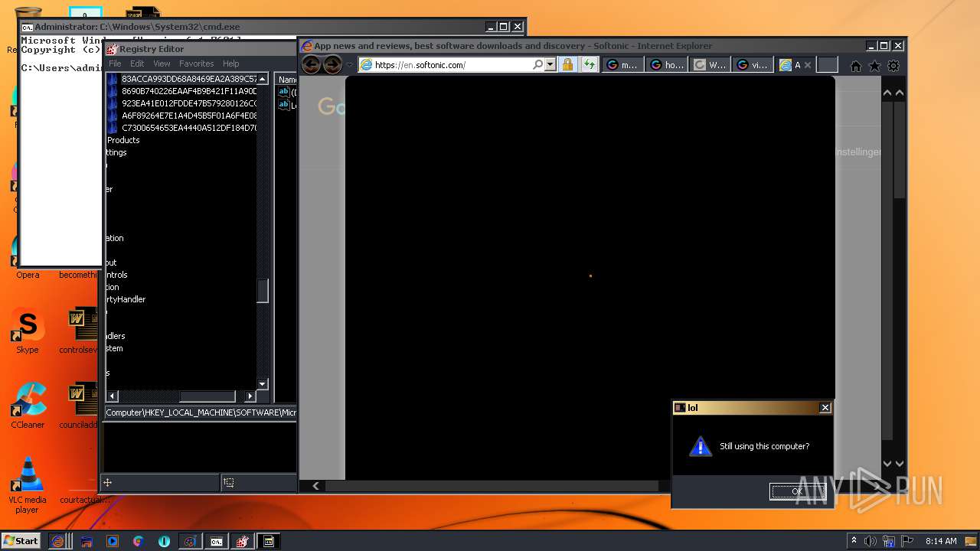Select registry key A6F89264E7E1A4D45B5F01A6F4E0

pos(188,116)
